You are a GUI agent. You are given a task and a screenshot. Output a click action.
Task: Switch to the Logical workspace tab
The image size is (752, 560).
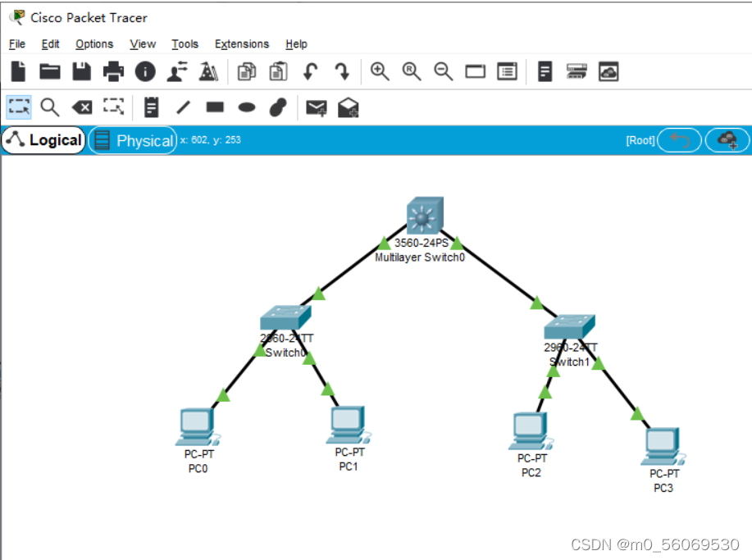coord(43,140)
